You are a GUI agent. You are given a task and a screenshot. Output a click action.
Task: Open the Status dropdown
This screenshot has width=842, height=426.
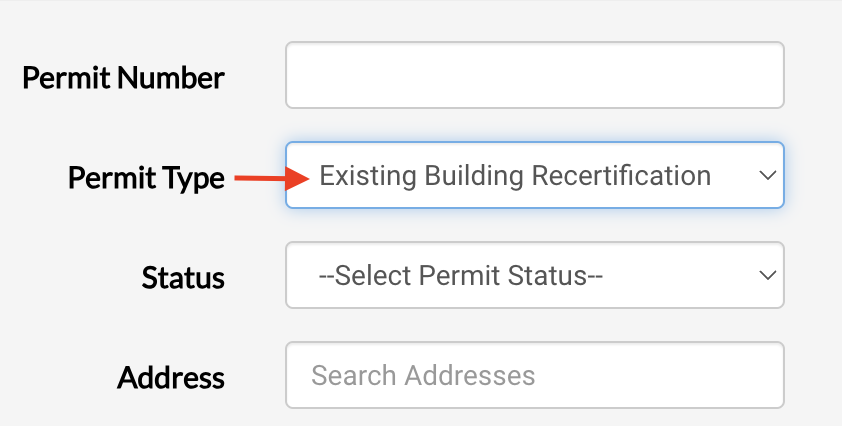534,275
